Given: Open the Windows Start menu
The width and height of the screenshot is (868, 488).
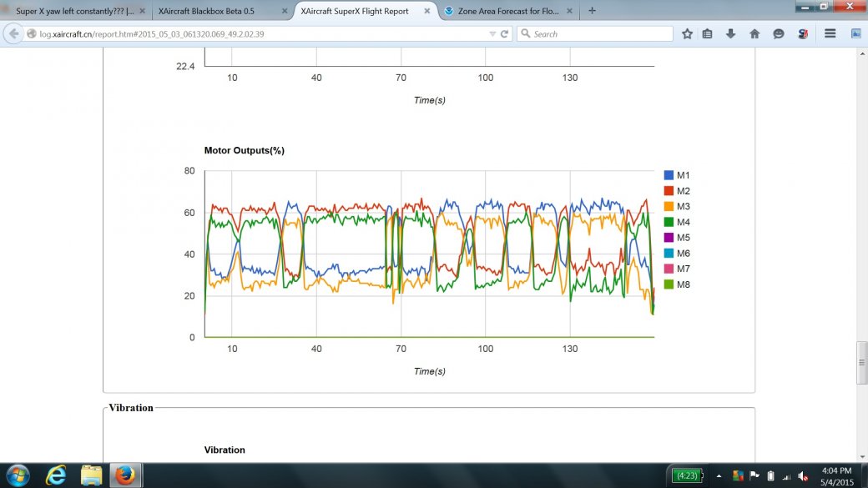Looking at the screenshot, I should 18,475.
